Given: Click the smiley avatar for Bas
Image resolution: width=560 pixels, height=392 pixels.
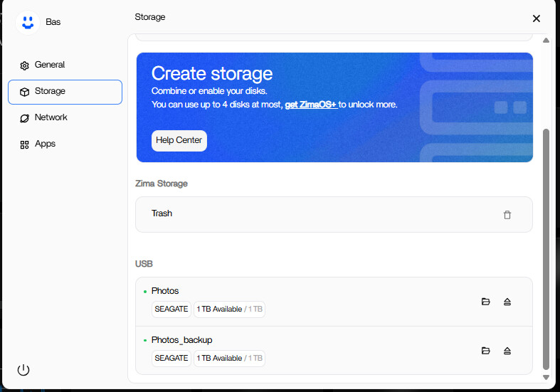Looking at the screenshot, I should coord(27,22).
